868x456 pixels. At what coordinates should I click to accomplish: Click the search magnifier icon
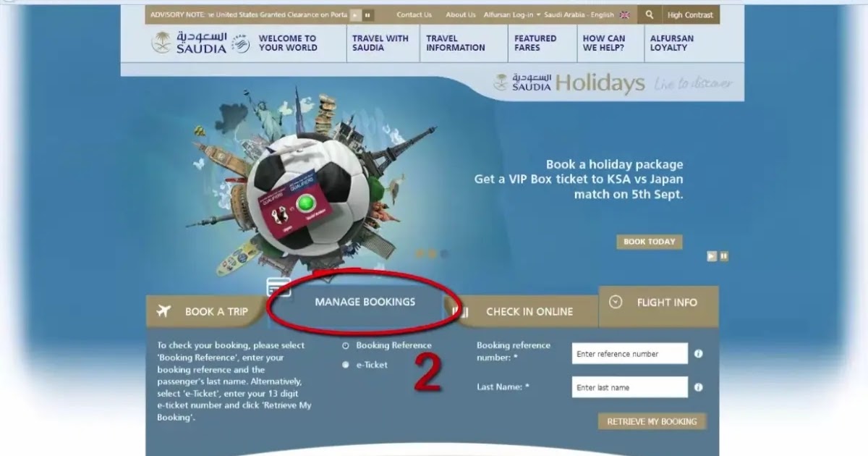[649, 14]
